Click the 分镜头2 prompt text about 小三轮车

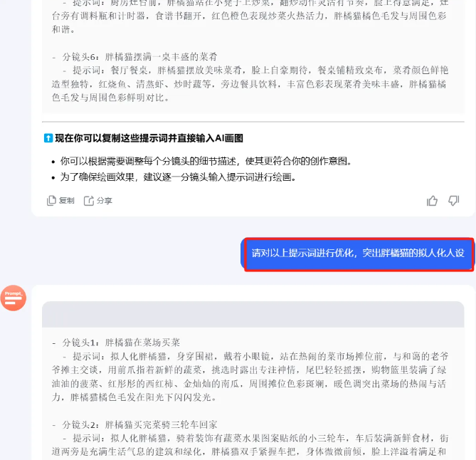250,445
